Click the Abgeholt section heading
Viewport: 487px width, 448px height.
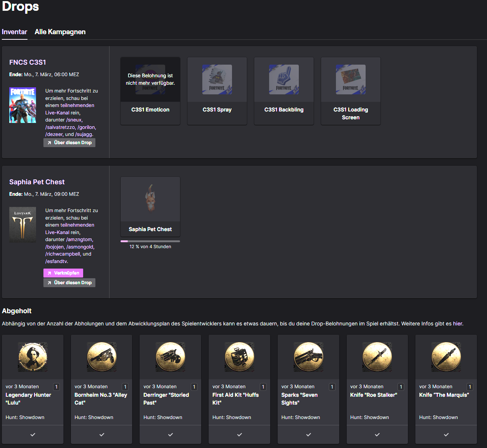coord(17,311)
